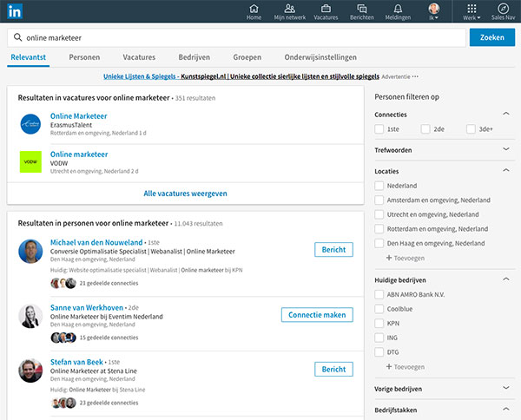Viewport: 521px width, 420px height.
Task: Open the Vacatures briefcase icon in navigation
Action: click(x=326, y=12)
